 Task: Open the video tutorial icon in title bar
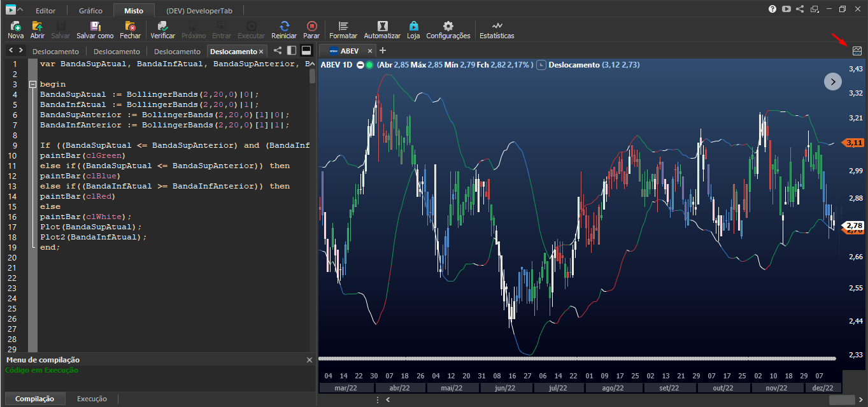786,9
